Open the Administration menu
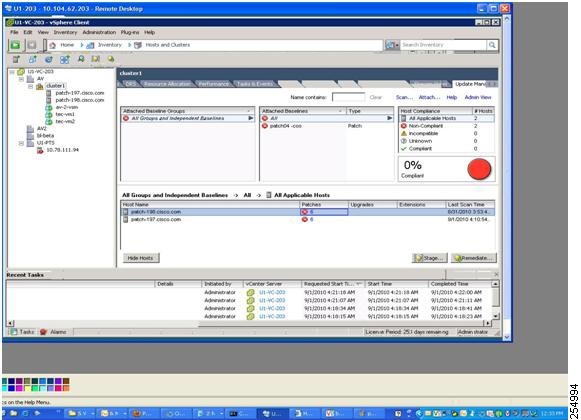Image resolution: width=581 pixels, height=420 pixels. (99, 33)
